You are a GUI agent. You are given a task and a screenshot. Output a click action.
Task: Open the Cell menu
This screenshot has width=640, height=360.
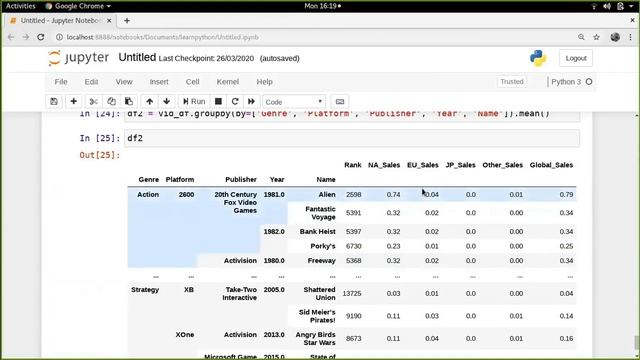(192, 82)
